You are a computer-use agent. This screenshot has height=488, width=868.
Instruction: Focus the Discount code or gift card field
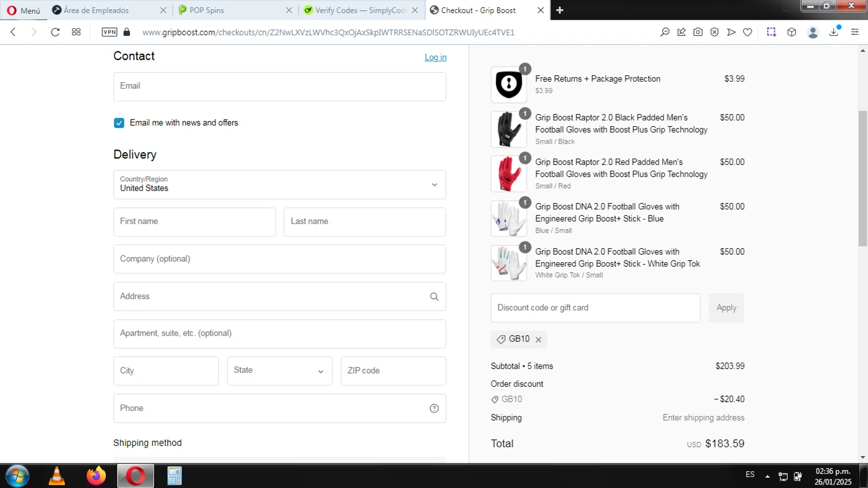pos(595,308)
